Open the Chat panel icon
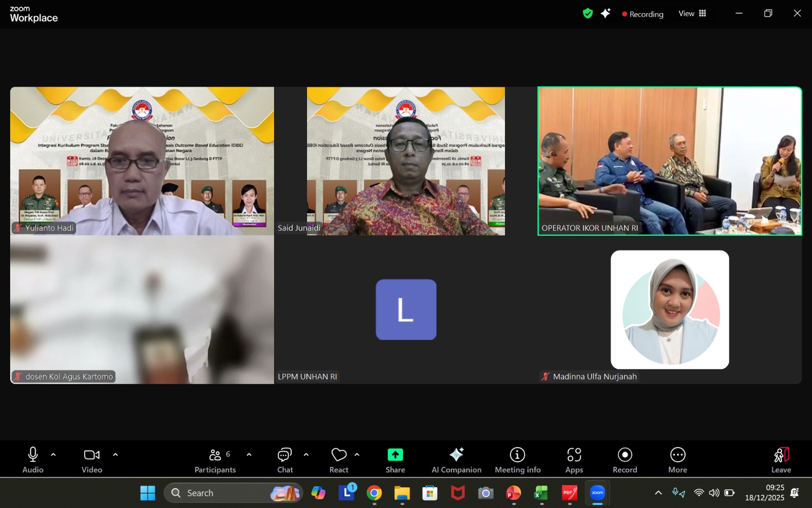 coord(285,455)
